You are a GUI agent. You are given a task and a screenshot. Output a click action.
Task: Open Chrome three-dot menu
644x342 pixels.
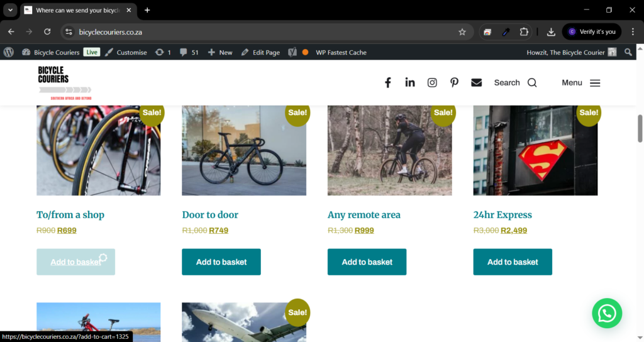click(633, 31)
